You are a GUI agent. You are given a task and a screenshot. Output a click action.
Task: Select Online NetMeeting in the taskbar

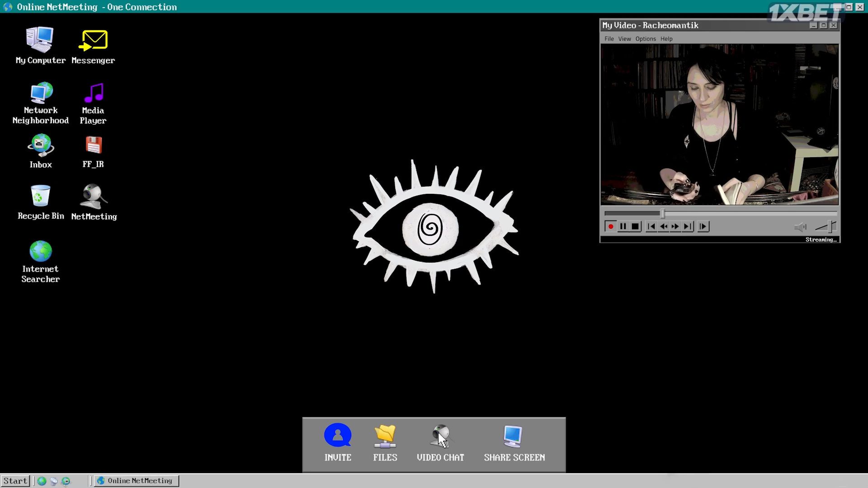click(x=135, y=480)
